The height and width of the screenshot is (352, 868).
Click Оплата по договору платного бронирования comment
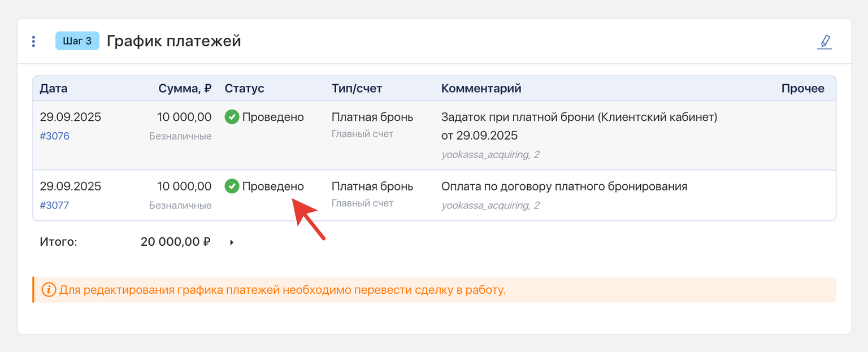(x=564, y=186)
